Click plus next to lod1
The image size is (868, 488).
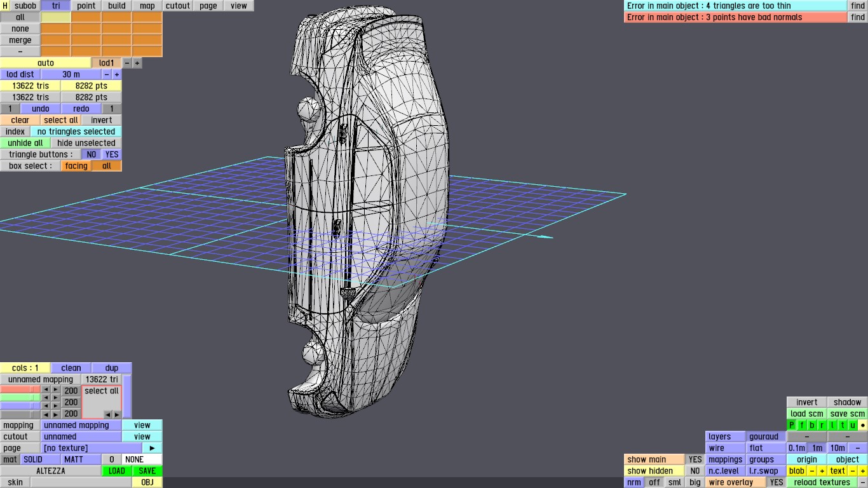click(x=137, y=63)
